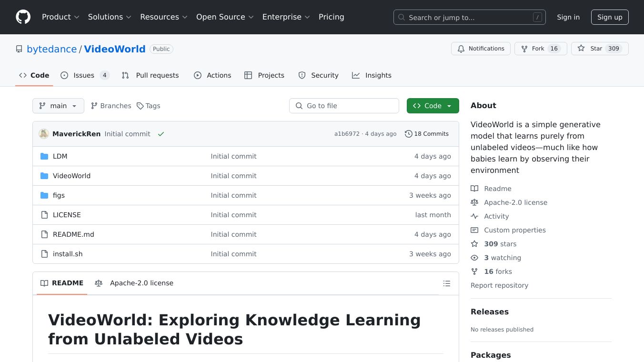Open the Insights tab
Screen dimensions: 644x362
pos(372,75)
